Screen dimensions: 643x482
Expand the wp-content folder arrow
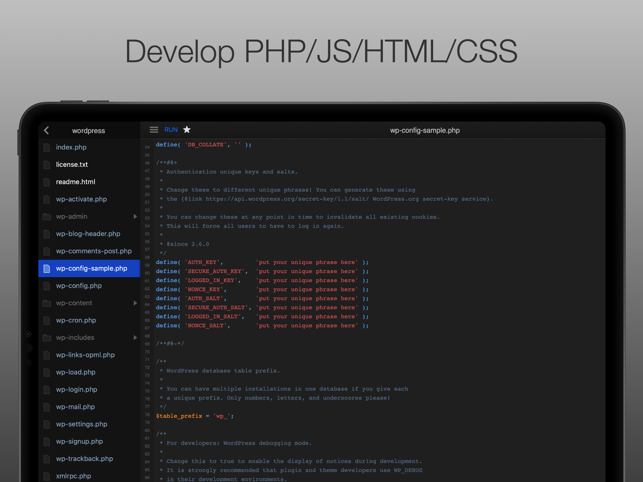coord(135,303)
